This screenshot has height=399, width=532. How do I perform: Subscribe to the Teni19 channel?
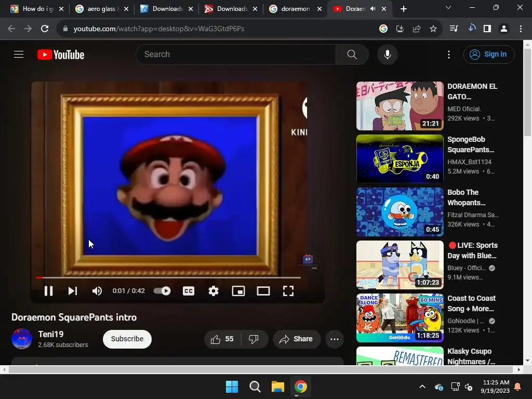pos(127,339)
